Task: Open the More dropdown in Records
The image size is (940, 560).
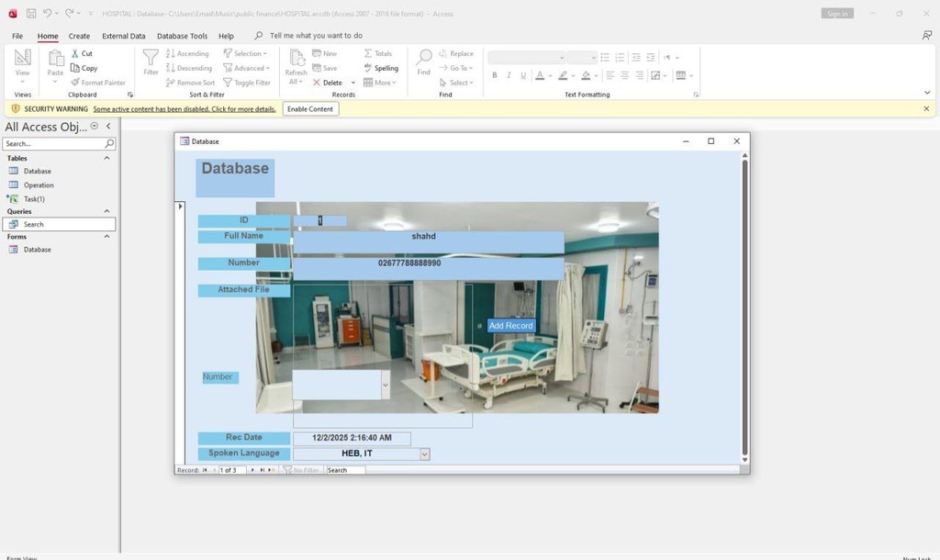Action: (x=380, y=82)
